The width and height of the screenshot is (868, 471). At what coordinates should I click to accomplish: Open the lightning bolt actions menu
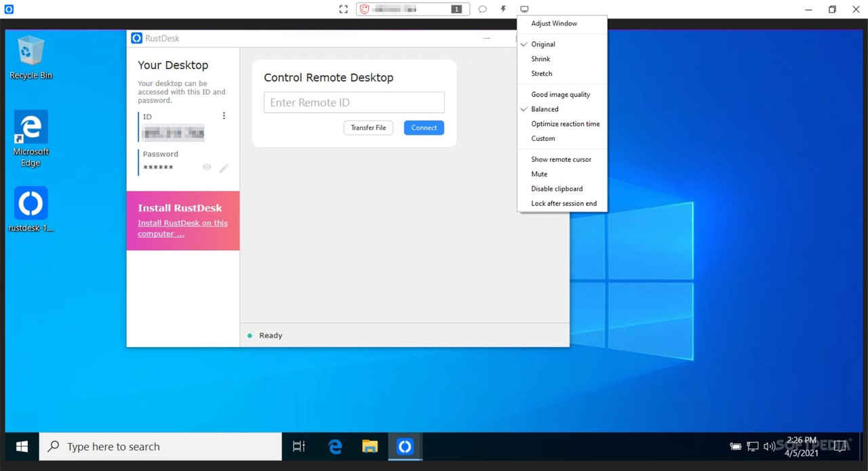tap(503, 9)
